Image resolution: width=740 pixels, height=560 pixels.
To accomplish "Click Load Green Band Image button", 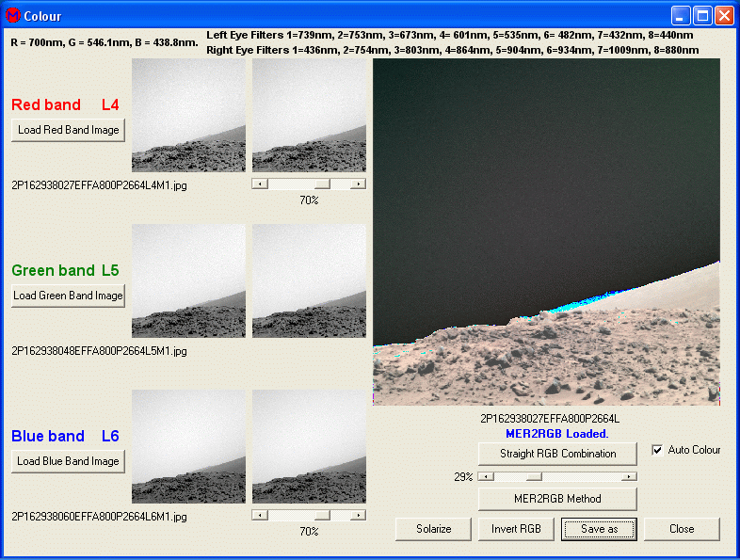I will click(69, 296).
